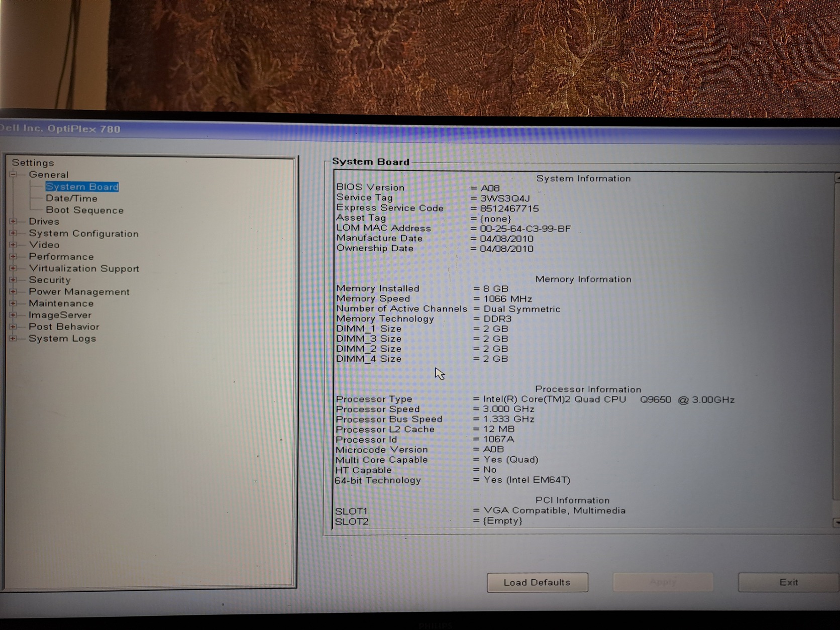The image size is (840, 630).
Task: Click the Microcode Version row label
Action: (382, 450)
